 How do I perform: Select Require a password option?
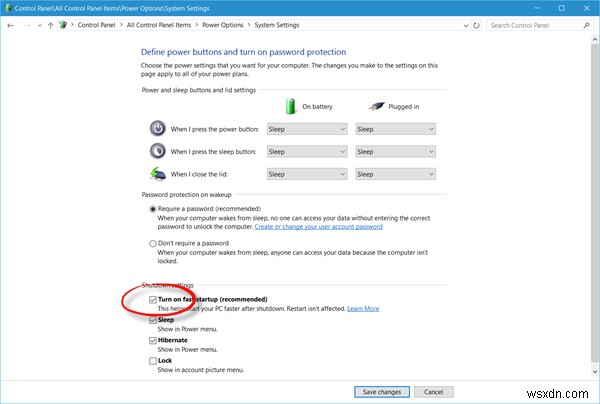(153, 209)
